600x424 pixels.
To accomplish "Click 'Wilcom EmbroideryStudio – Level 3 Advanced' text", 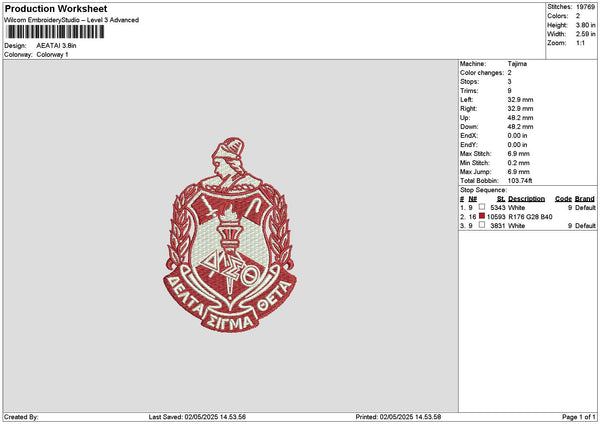I will (72, 20).
